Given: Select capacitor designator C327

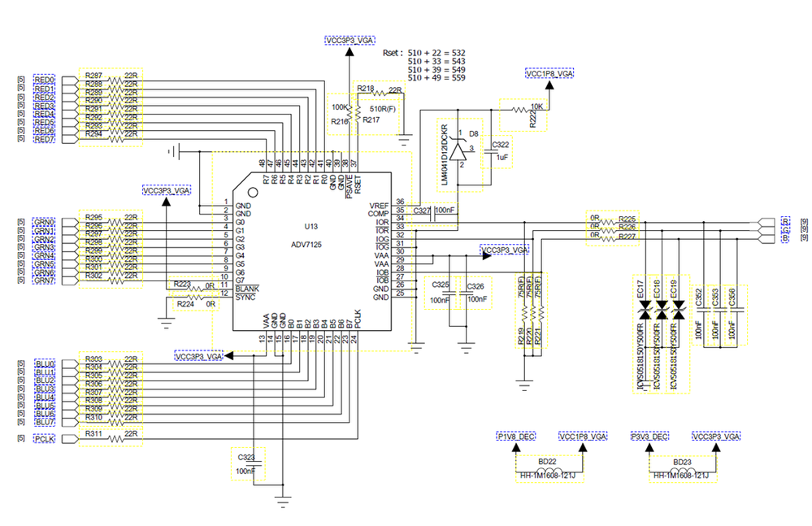Looking at the screenshot, I should click(x=422, y=211).
